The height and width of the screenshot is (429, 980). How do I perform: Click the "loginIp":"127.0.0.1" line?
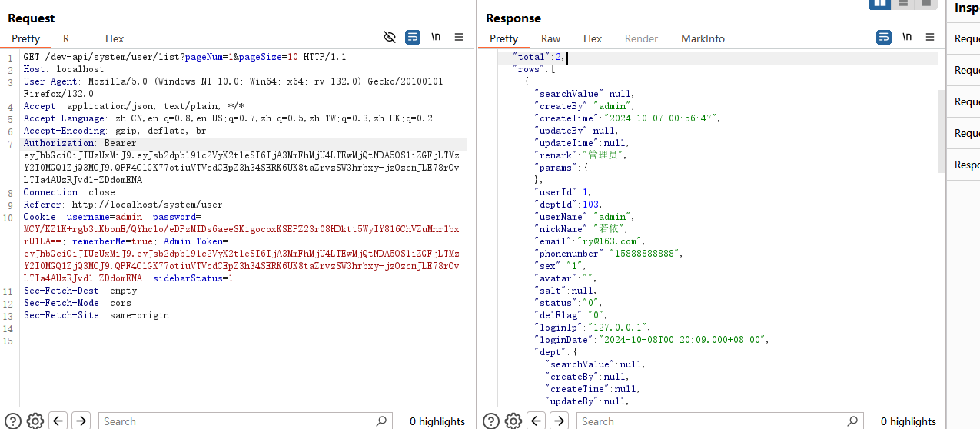click(593, 328)
